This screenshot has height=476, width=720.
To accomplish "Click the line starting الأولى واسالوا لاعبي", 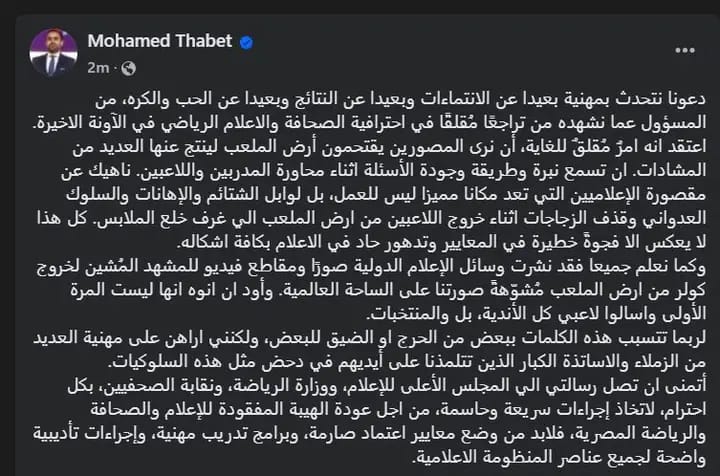I will point(536,314).
